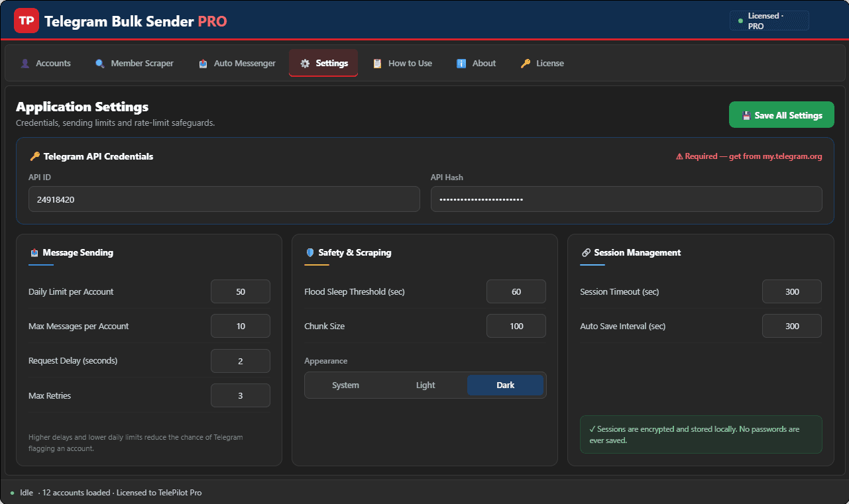Click the key icon beside Telegram API Credentials

point(34,157)
